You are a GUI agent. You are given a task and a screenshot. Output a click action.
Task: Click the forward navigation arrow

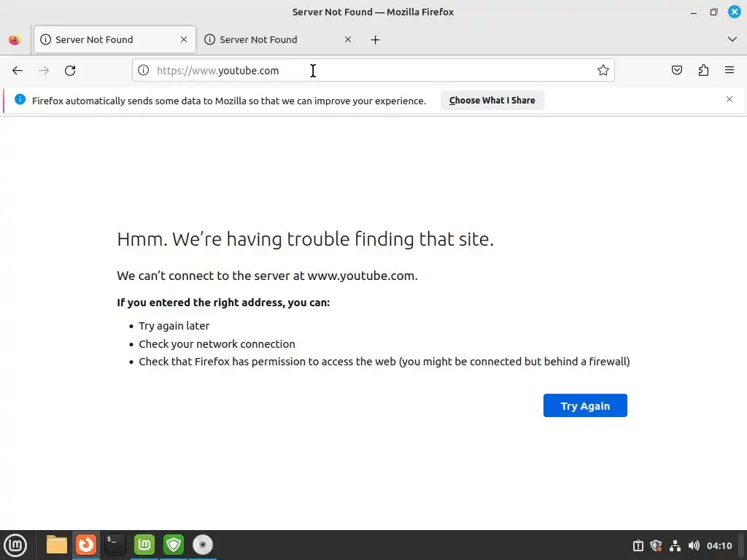pyautogui.click(x=44, y=71)
